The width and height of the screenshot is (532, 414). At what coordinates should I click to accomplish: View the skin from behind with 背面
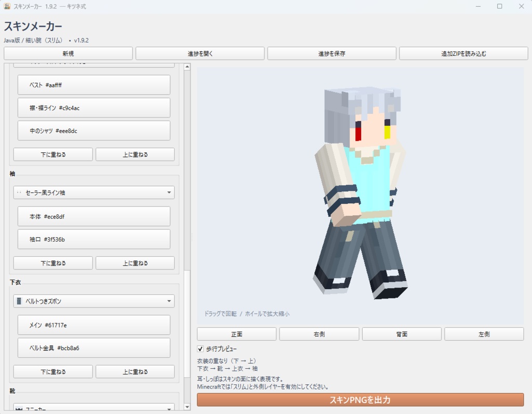pyautogui.click(x=402, y=334)
